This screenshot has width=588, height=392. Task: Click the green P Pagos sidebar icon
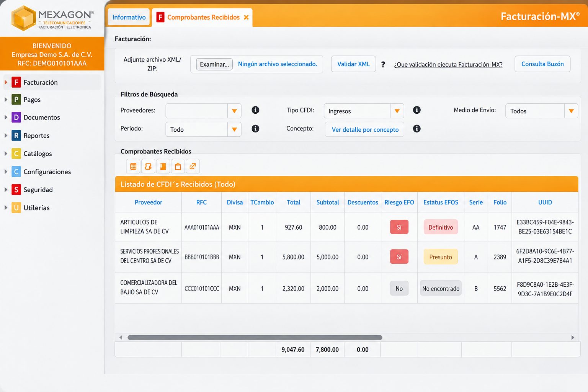tap(16, 100)
